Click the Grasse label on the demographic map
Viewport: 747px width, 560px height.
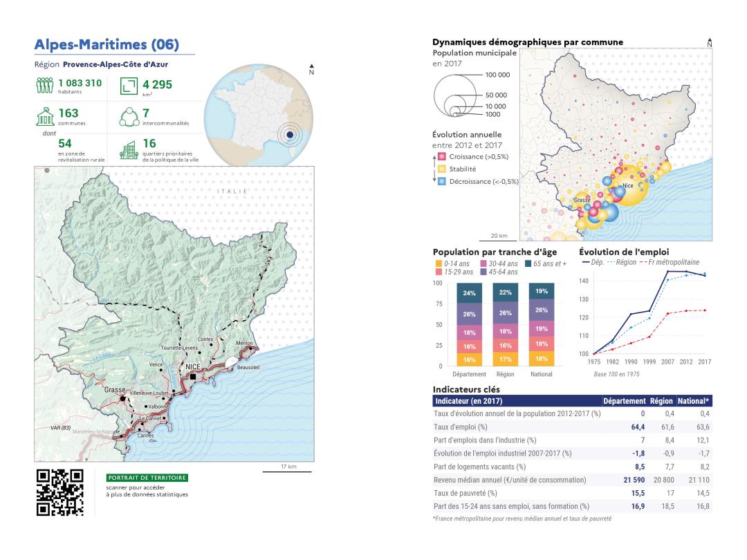pos(582,200)
